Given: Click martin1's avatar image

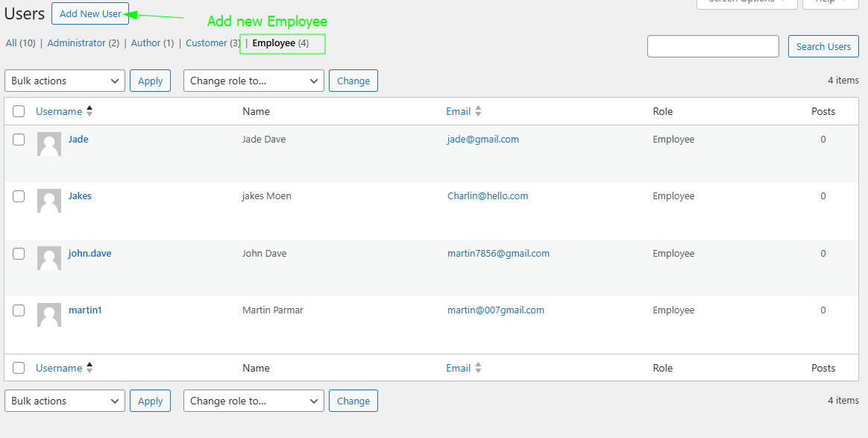Looking at the screenshot, I should tap(48, 315).
